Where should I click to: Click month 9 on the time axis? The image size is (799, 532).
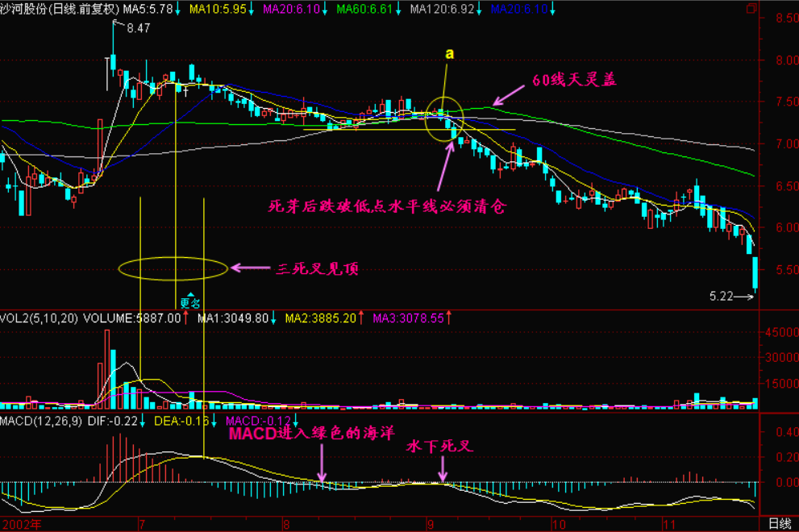[x=431, y=524]
